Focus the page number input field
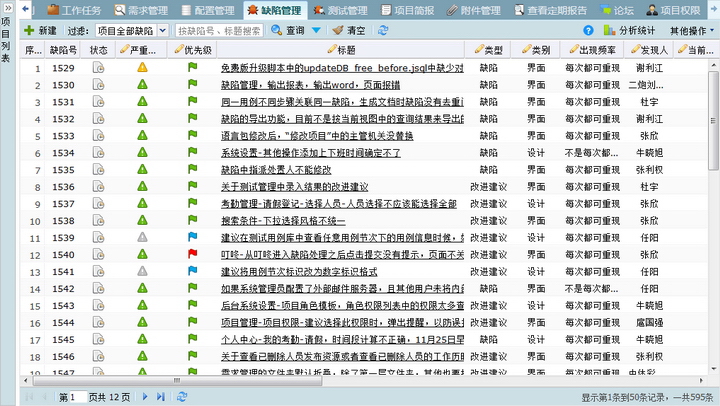Screen dimensions: 720x406 [x=78, y=397]
